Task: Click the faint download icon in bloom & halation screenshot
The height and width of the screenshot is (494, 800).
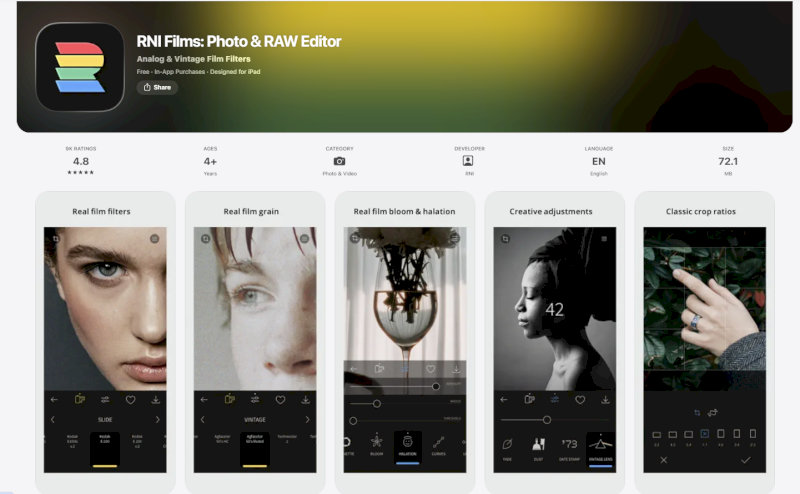Action: pos(456,368)
